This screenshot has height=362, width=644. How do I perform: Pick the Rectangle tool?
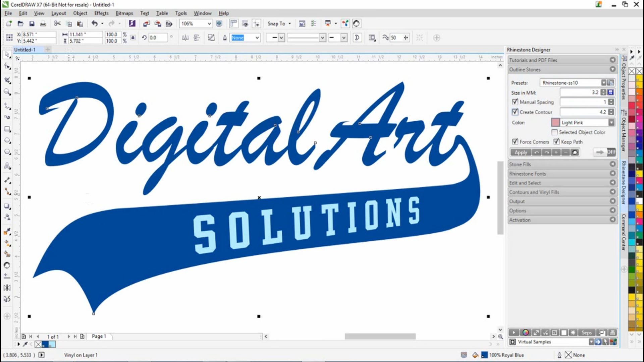click(7, 129)
